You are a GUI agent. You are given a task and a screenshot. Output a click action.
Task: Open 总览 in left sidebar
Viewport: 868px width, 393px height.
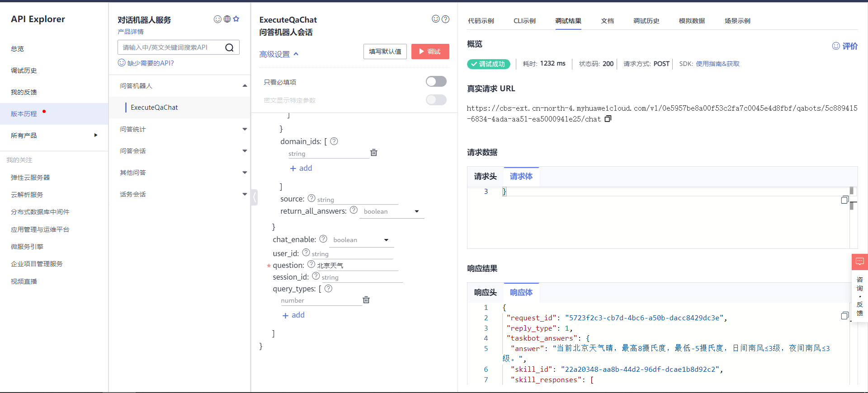tap(17, 49)
